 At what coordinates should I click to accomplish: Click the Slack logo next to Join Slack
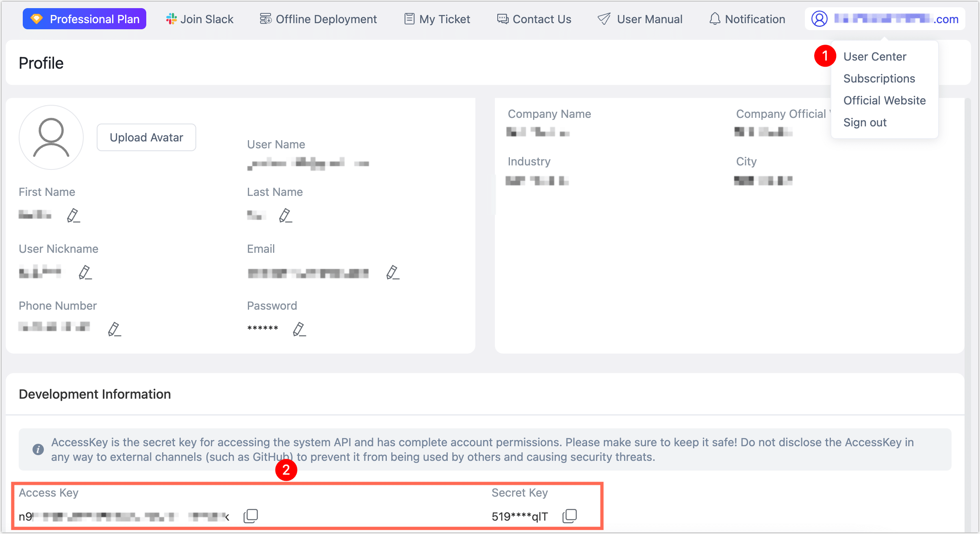pyautogui.click(x=171, y=18)
